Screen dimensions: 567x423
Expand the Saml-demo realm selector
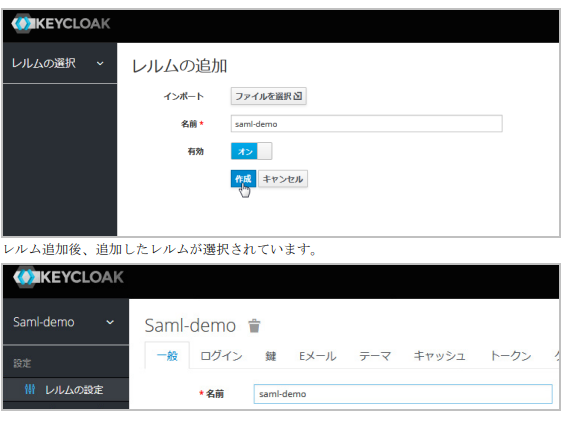point(66,322)
